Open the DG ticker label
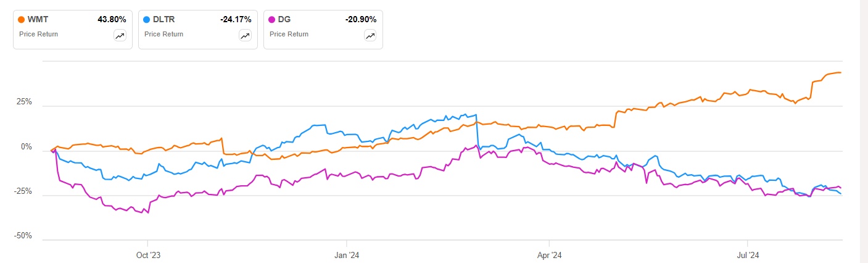The width and height of the screenshot is (868, 263). [286, 20]
